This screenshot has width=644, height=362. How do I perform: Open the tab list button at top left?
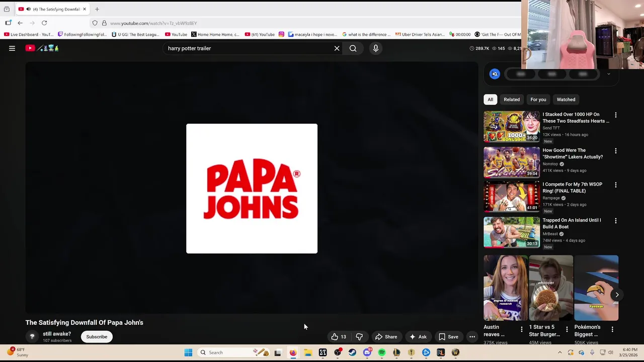coord(7,9)
